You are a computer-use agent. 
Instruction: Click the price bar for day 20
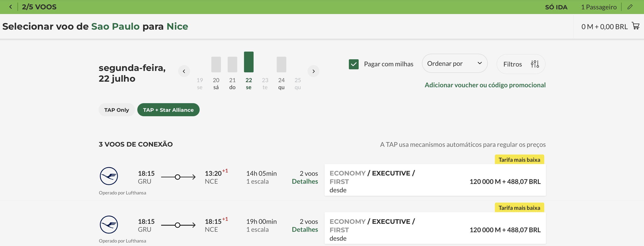216,64
